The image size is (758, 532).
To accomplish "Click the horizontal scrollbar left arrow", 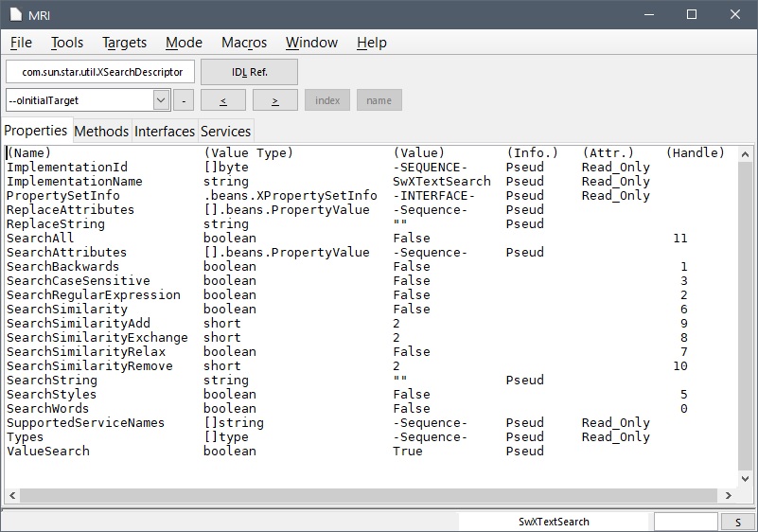I will (x=12, y=495).
